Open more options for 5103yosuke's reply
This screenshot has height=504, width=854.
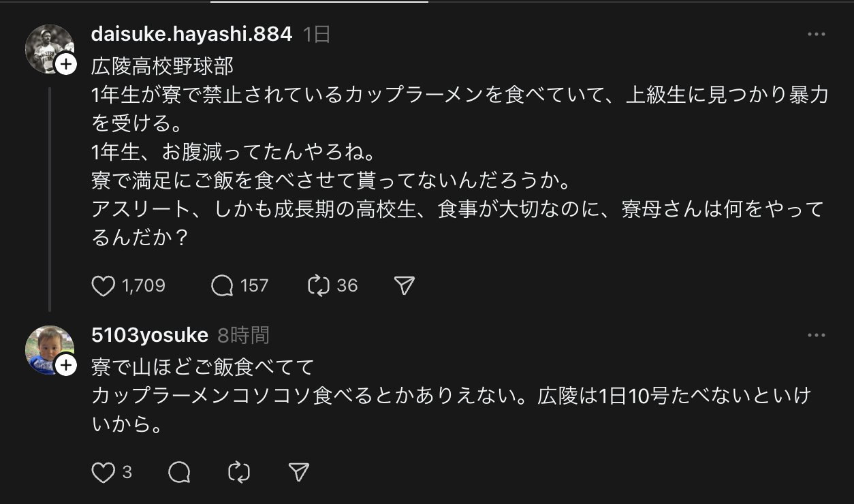pos(816,336)
